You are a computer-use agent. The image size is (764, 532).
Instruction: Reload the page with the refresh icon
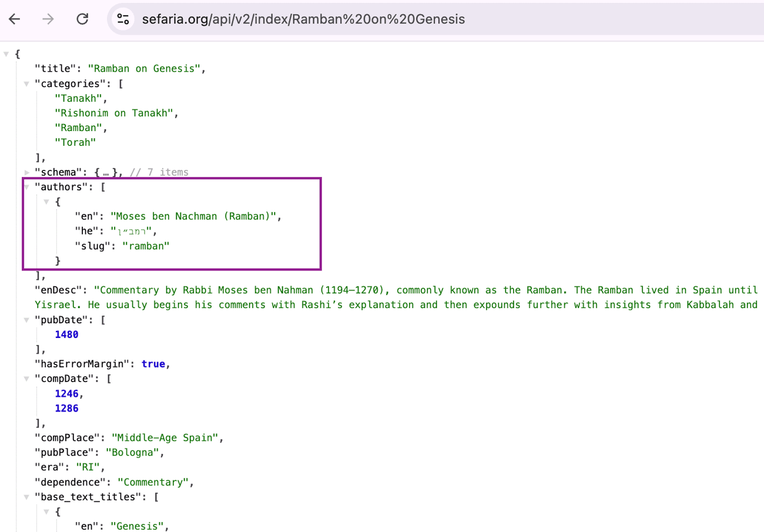coord(82,19)
